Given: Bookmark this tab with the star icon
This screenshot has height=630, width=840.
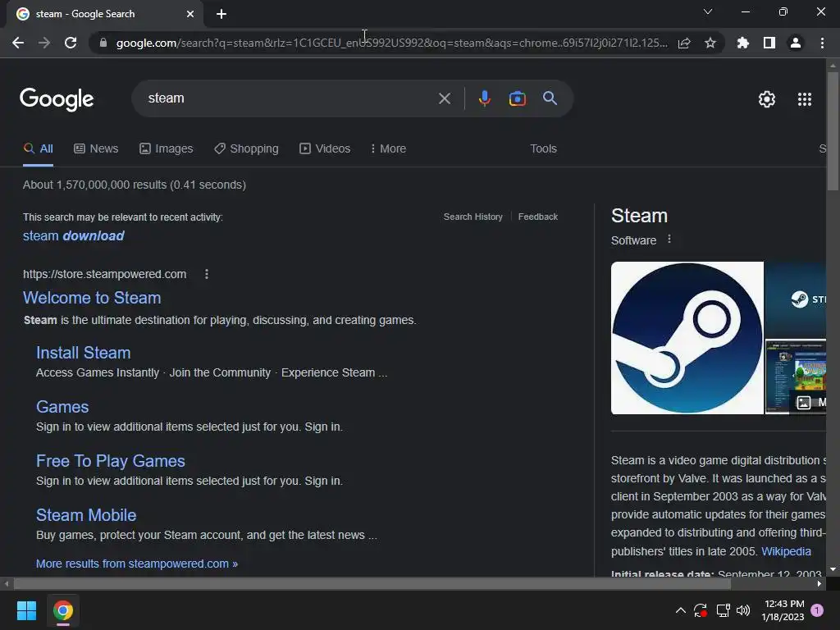Looking at the screenshot, I should [710, 43].
